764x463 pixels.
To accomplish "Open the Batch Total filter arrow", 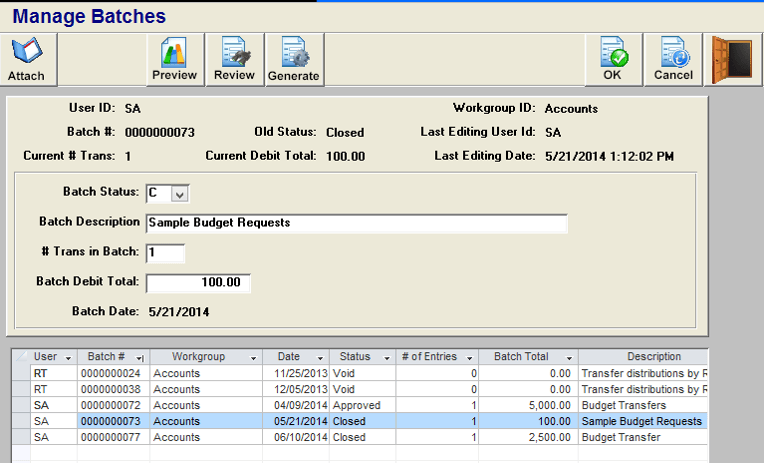I will pyautogui.click(x=569, y=358).
